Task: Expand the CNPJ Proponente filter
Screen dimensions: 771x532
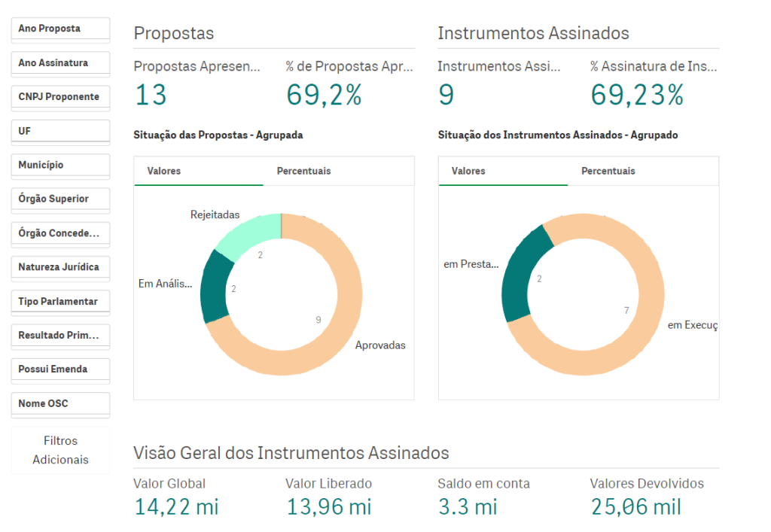Action: coord(60,97)
